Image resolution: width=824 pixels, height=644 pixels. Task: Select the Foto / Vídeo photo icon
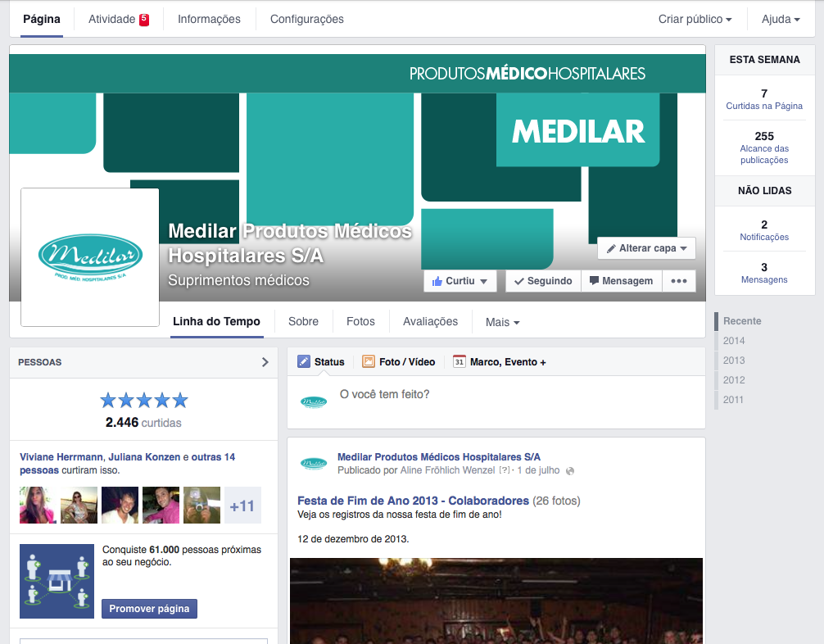pos(369,361)
